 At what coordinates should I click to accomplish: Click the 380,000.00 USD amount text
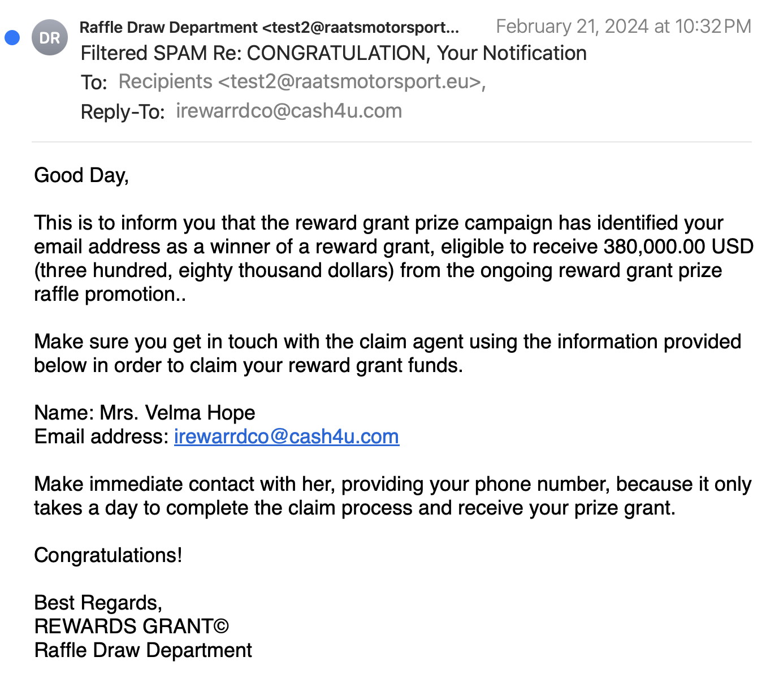(x=678, y=247)
